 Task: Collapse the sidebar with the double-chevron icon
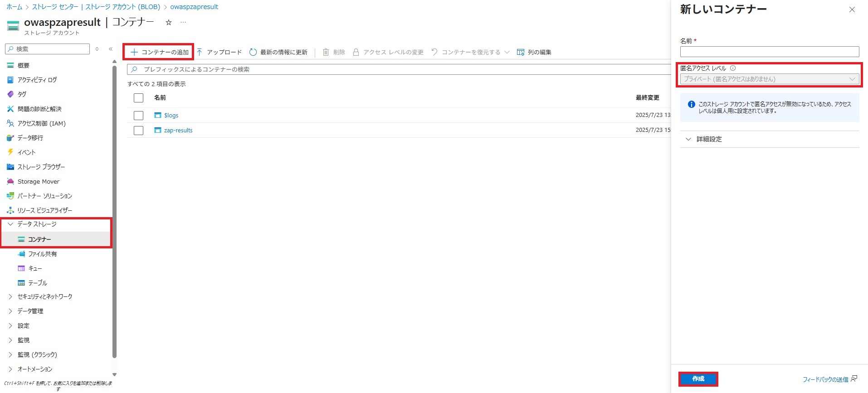111,49
